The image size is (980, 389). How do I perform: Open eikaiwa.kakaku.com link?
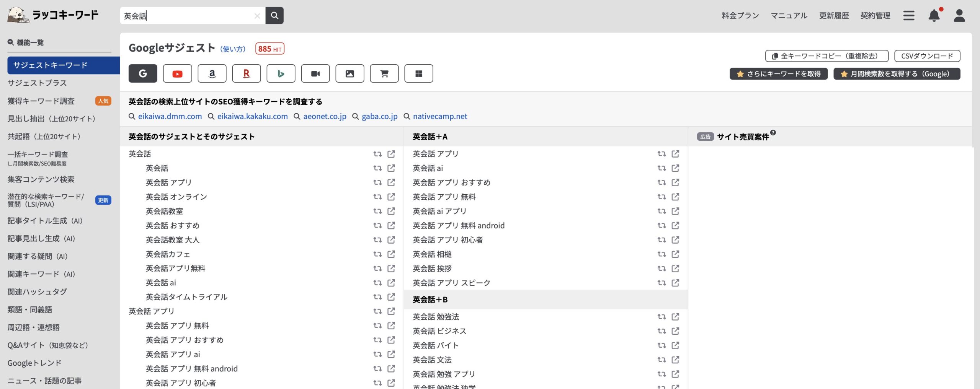pyautogui.click(x=253, y=116)
